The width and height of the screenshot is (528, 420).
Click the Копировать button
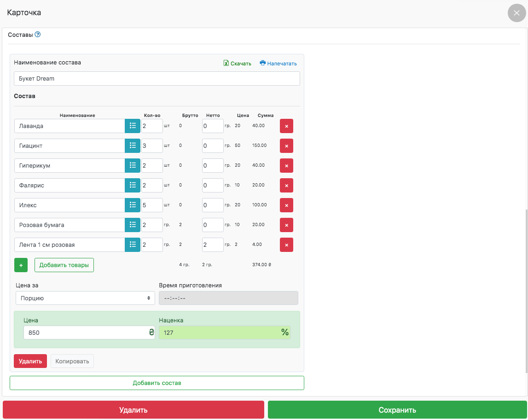(72, 362)
